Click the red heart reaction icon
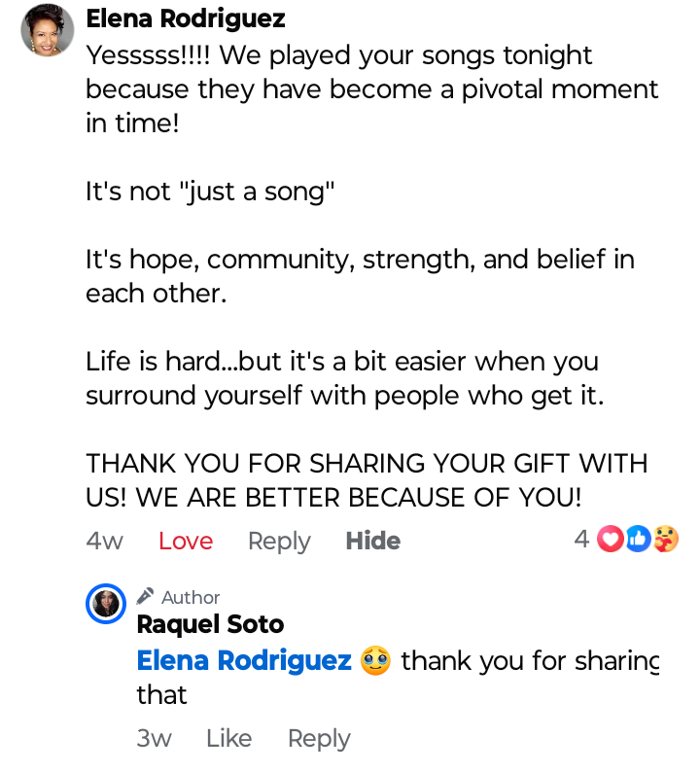Viewport: 700px width, 772px height. pos(610,539)
